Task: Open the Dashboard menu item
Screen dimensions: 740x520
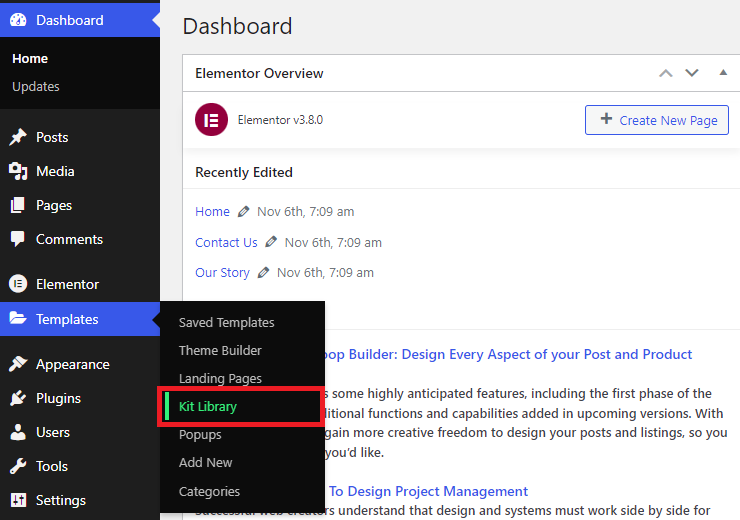Action: click(80, 20)
